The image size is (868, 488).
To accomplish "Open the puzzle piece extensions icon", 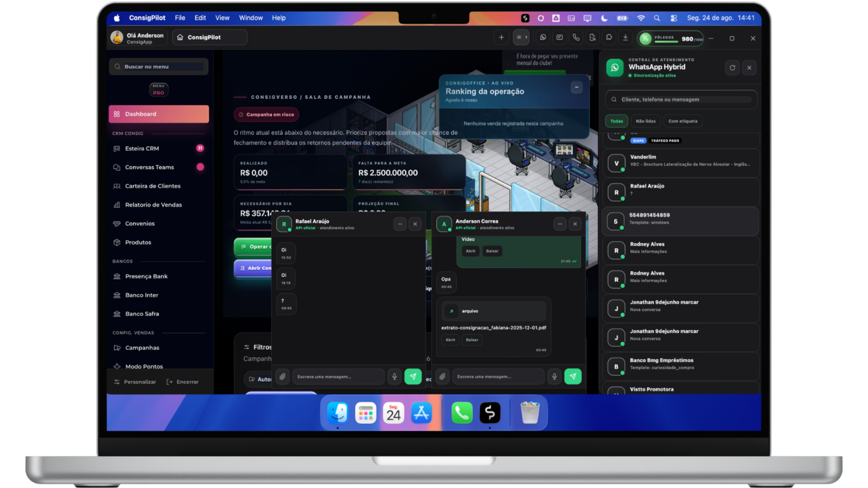I will coord(609,37).
